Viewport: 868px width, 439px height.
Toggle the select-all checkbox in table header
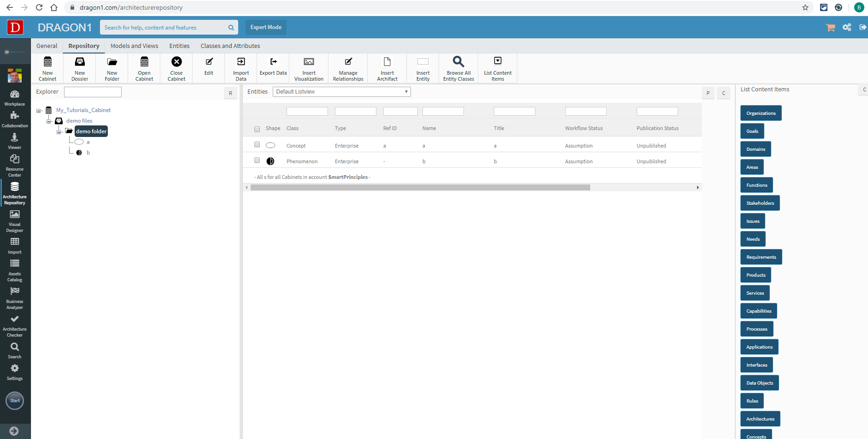coord(257,129)
